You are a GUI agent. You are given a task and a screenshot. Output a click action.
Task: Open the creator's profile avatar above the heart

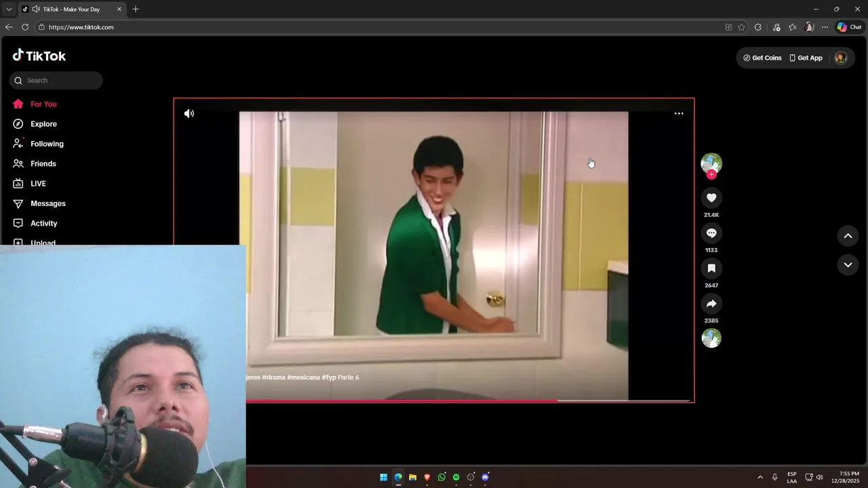(x=711, y=163)
